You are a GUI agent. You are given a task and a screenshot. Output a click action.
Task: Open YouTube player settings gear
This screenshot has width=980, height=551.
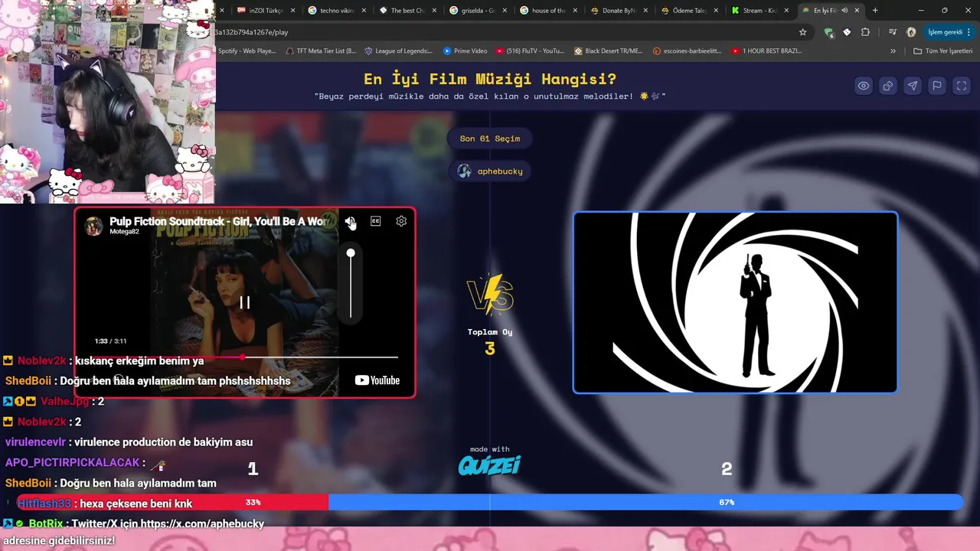[401, 221]
